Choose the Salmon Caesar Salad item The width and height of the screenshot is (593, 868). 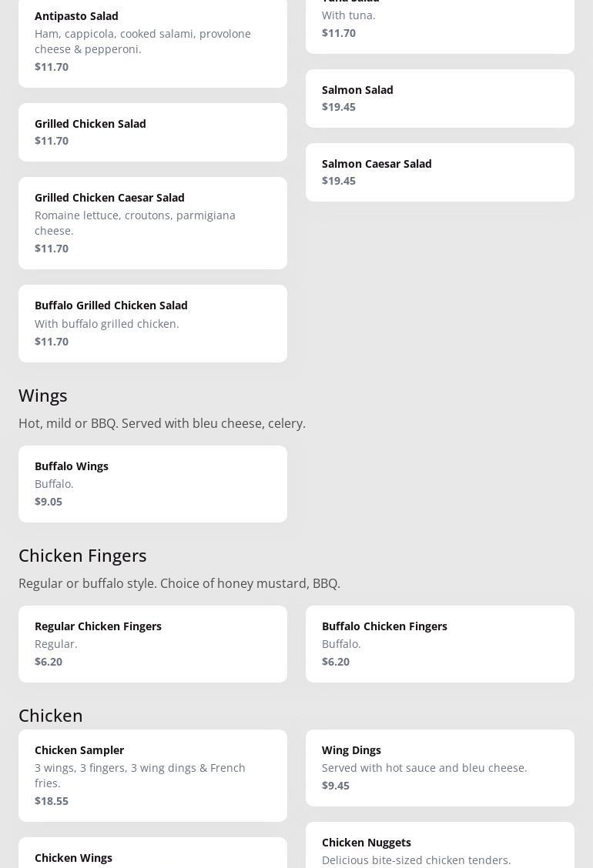tap(439, 172)
